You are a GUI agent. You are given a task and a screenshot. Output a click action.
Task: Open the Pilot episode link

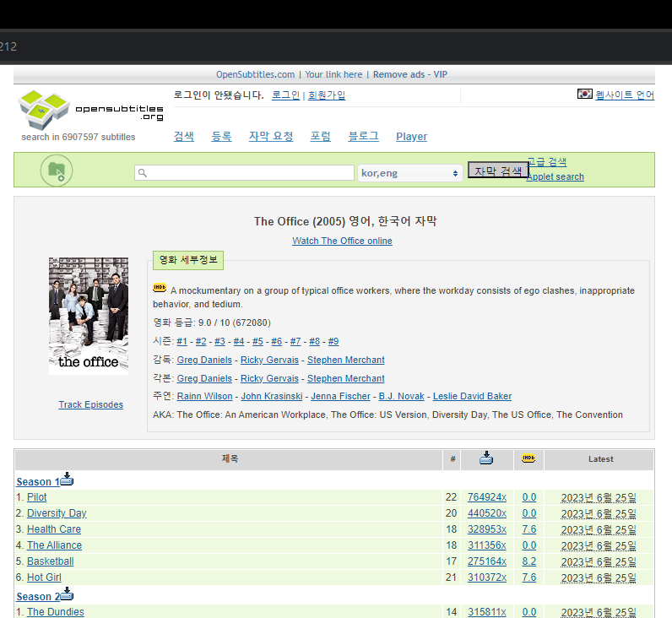37,497
